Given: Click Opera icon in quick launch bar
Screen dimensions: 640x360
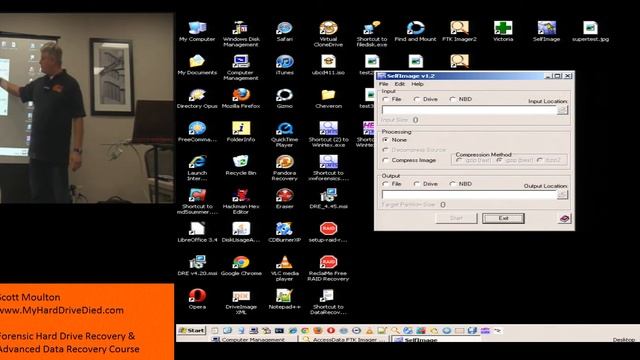Looking at the screenshot, I should point(330,330).
